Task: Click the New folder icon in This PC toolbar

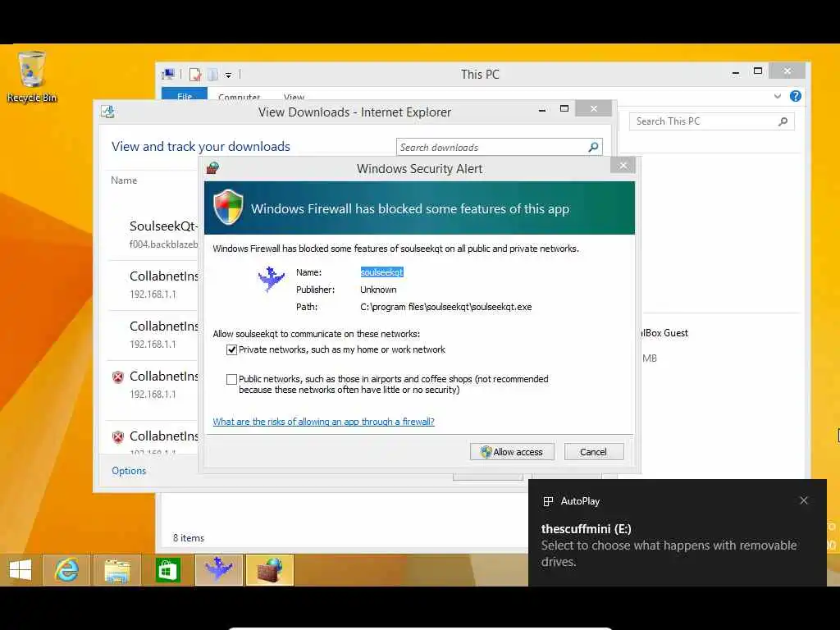Action: 212,75
